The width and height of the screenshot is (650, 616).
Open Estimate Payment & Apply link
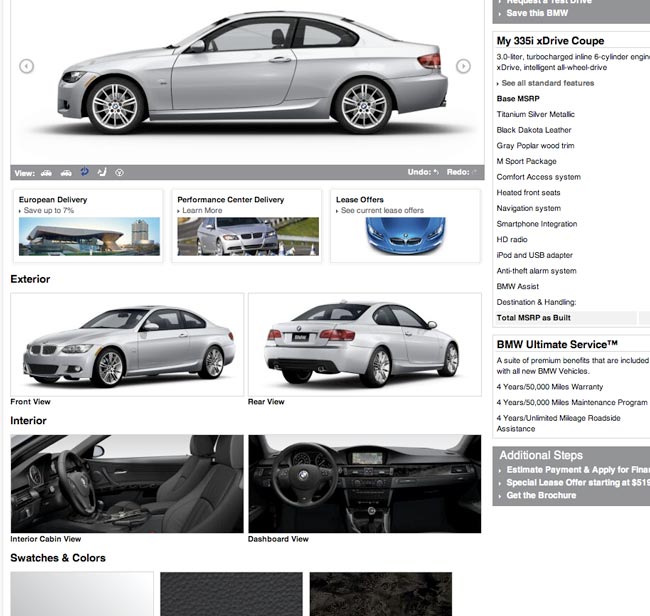578,470
